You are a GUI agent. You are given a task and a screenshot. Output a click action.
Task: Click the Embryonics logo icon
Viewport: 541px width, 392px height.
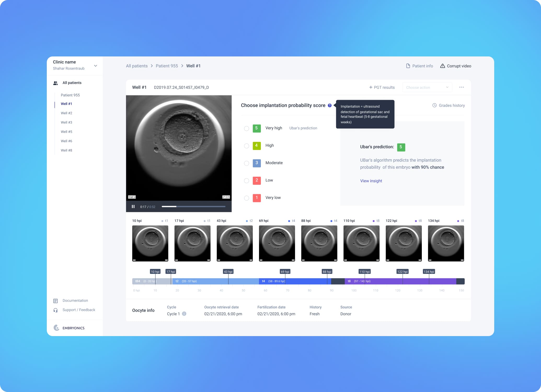(x=56, y=328)
